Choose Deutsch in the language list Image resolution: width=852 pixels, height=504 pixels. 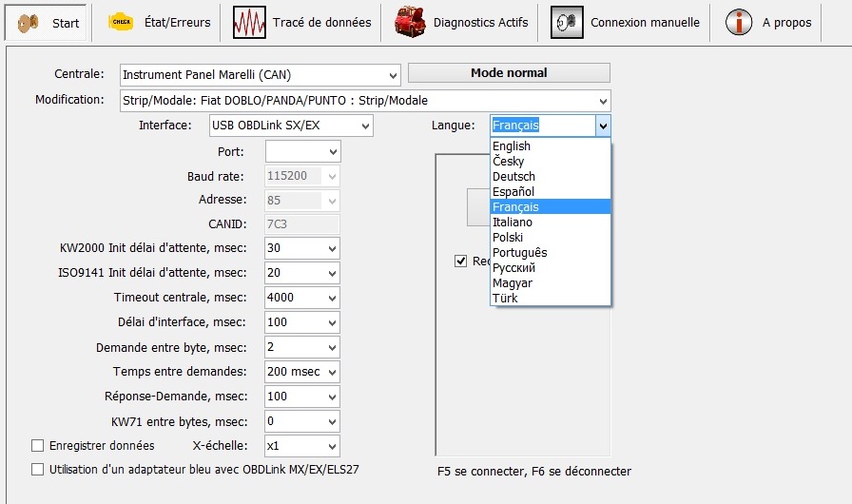click(x=513, y=177)
